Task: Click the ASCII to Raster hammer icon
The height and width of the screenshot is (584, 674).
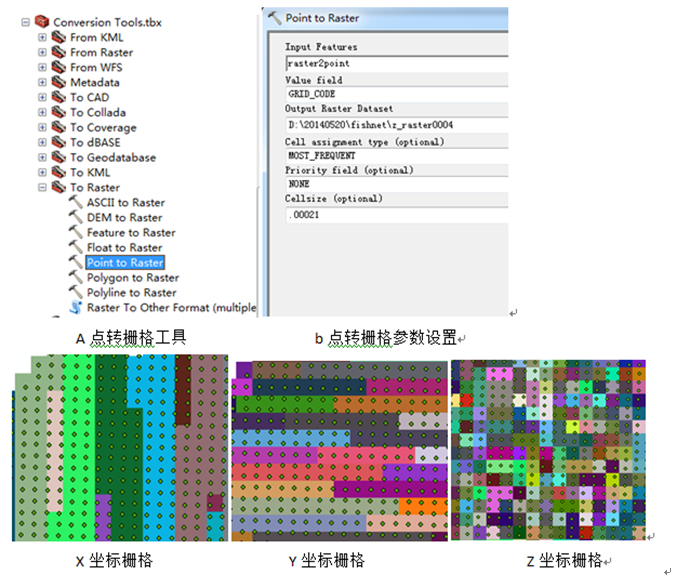Action: click(x=76, y=202)
